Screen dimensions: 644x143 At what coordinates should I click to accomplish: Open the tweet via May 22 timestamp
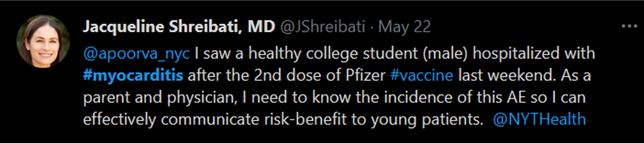click(404, 26)
